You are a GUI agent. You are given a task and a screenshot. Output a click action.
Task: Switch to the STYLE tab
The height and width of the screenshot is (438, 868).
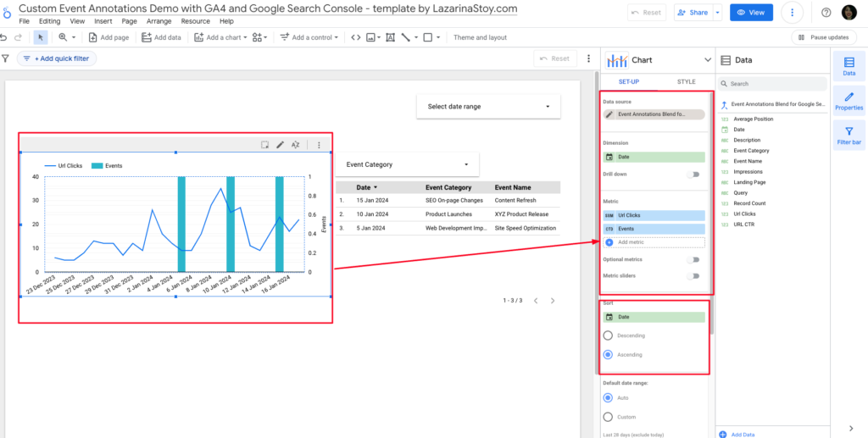pyautogui.click(x=687, y=82)
